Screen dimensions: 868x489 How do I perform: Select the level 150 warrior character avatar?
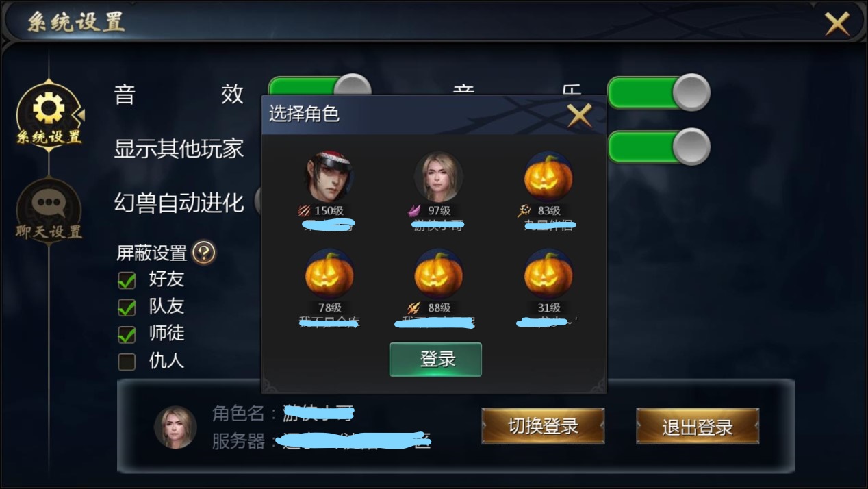[x=329, y=176]
